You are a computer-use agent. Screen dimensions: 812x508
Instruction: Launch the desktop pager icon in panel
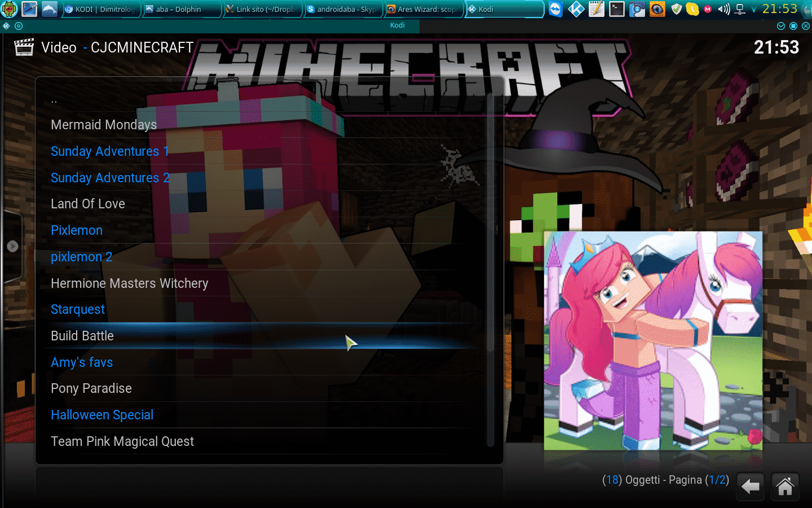(29, 9)
